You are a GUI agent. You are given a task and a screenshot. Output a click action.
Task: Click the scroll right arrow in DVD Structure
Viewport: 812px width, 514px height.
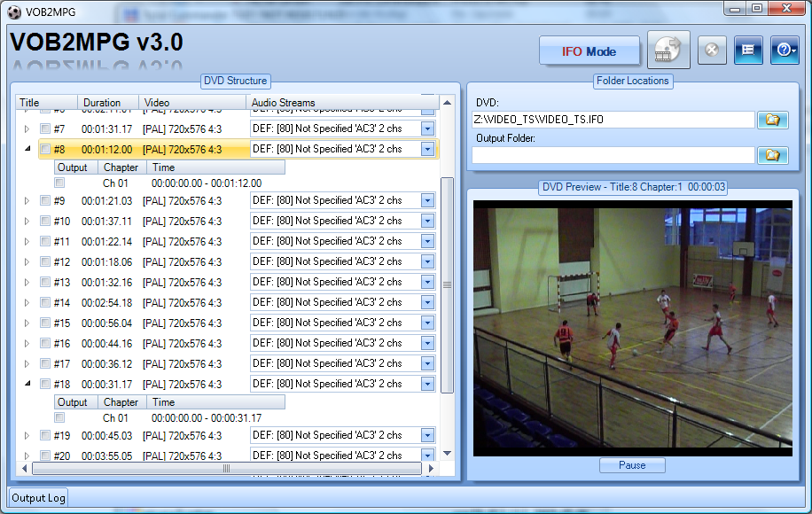(x=431, y=469)
